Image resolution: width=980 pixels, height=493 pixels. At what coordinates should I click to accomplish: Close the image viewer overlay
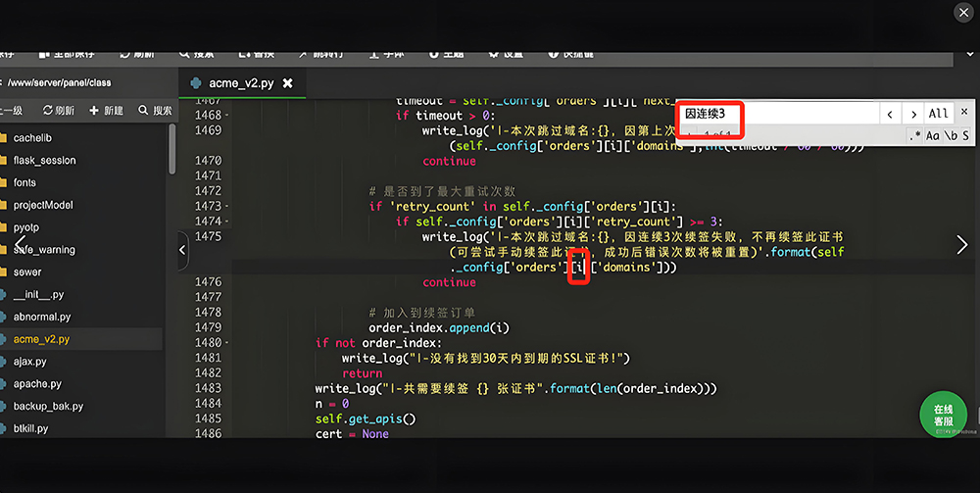(x=962, y=12)
